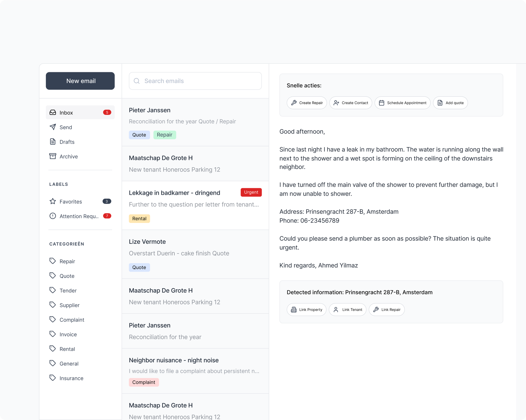Open the Inbox folder

(x=80, y=113)
